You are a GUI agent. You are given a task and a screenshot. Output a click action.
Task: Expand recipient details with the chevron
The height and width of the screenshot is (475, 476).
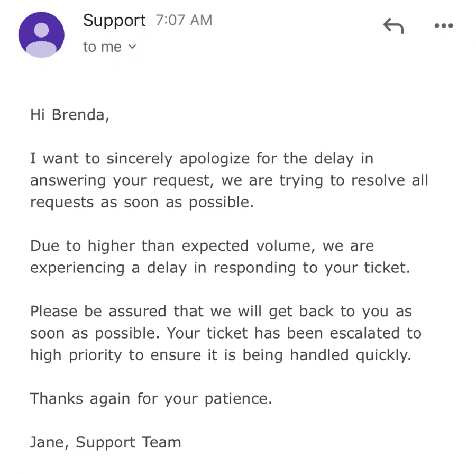(132, 47)
